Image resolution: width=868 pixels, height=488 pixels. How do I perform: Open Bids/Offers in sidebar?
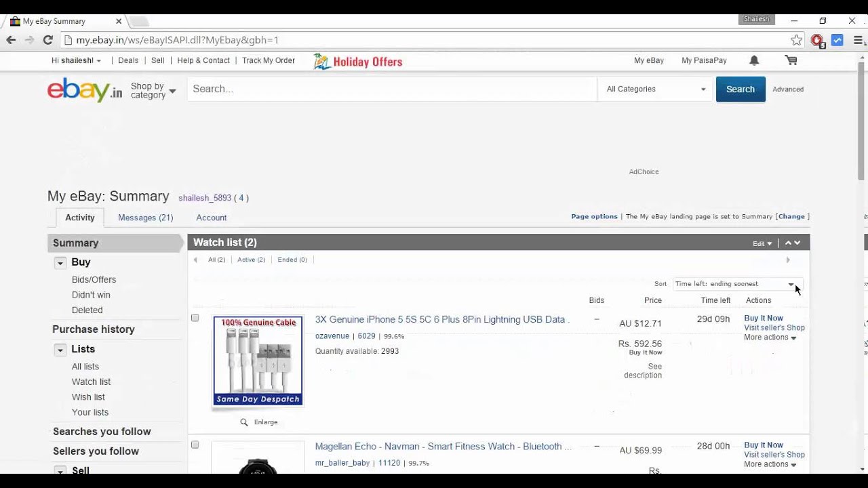click(x=94, y=279)
